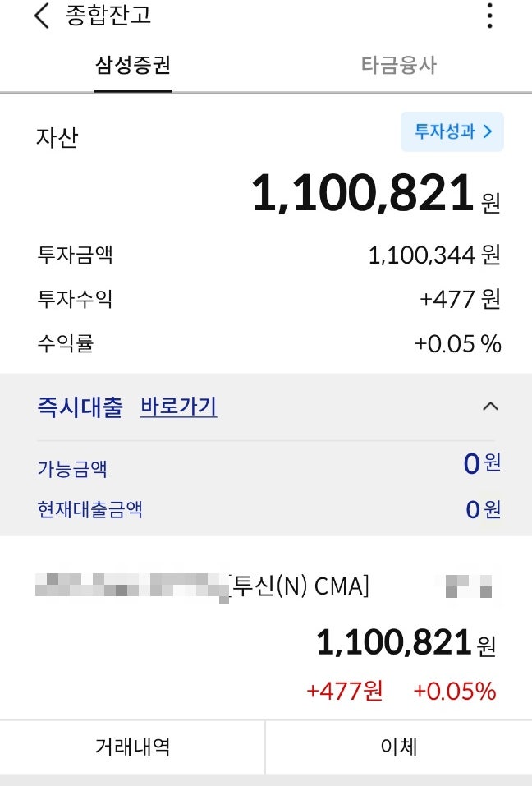This screenshot has width=532, height=786.
Task: Open the three-dot more options menu
Action: pyautogui.click(x=490, y=16)
